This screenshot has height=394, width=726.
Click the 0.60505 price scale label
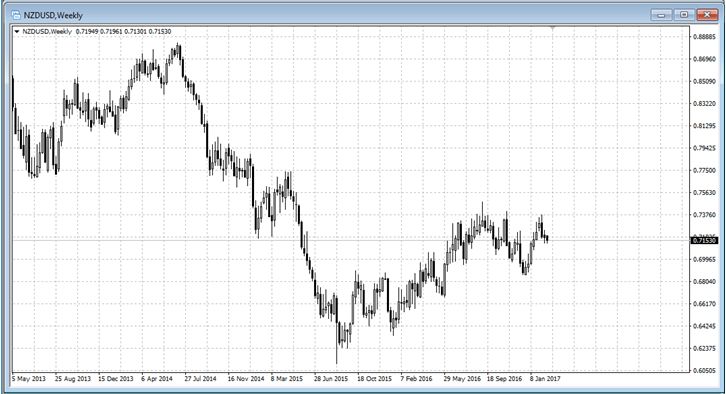point(704,370)
